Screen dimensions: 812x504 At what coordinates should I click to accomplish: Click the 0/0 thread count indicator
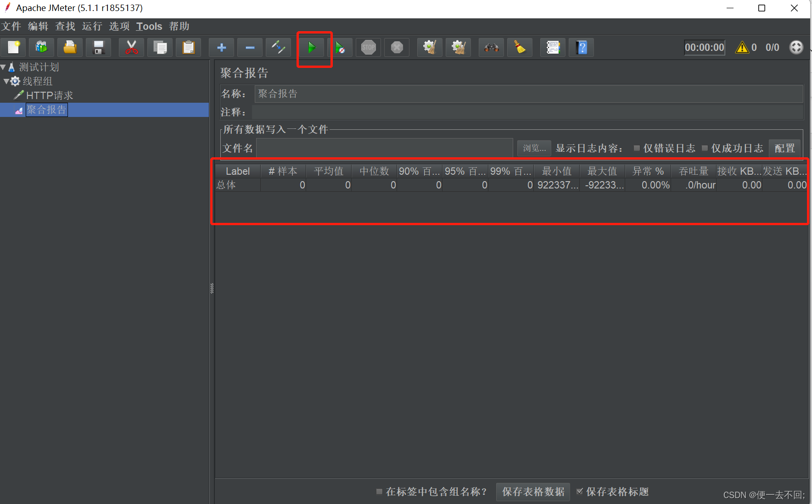tap(772, 47)
